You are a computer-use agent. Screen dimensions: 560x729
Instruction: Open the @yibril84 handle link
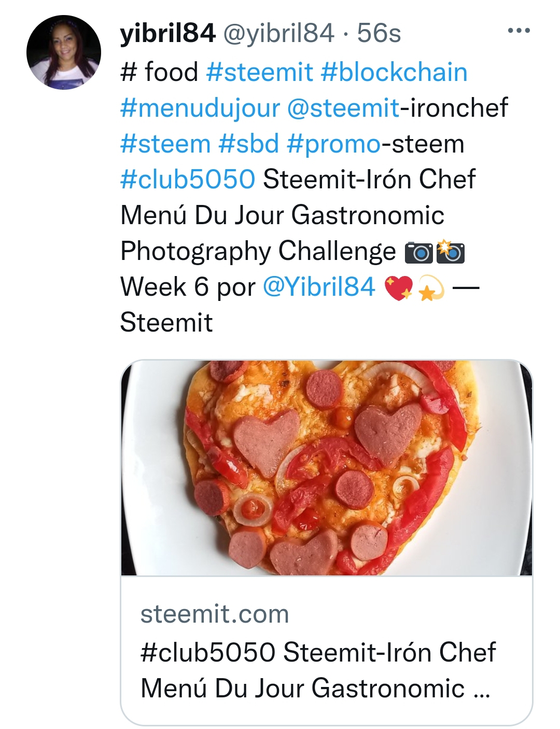(x=278, y=34)
